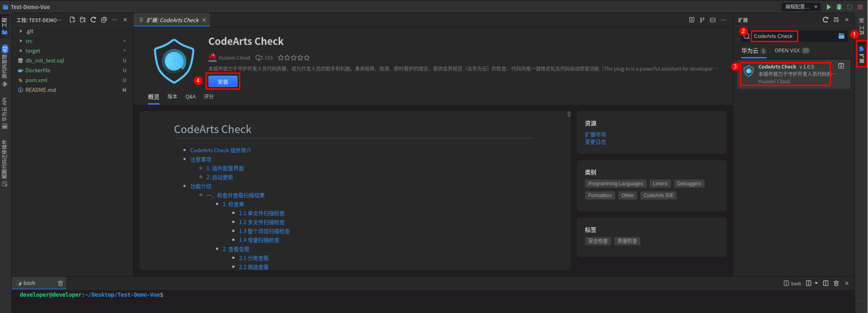Collapse all folders in project panel
This screenshot has width=868, height=313.
click(104, 20)
